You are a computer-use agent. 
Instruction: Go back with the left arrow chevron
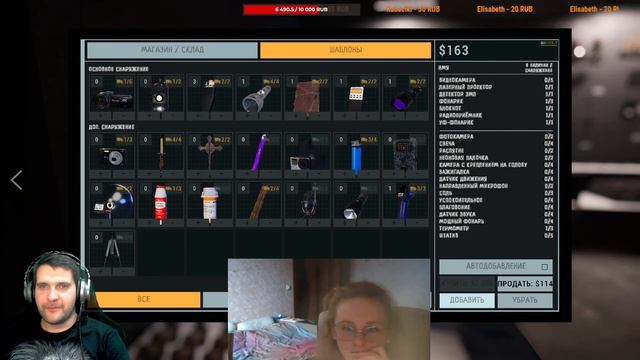point(16,180)
